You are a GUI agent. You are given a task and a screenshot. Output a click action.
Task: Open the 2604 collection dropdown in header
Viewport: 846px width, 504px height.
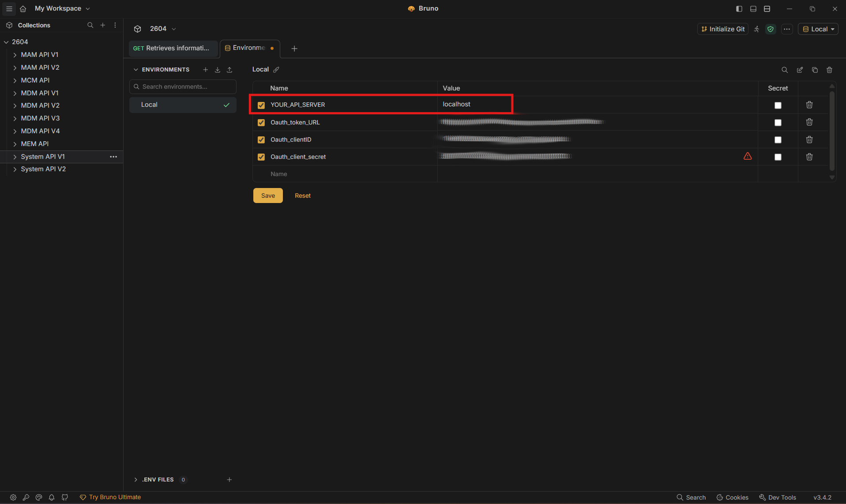162,29
